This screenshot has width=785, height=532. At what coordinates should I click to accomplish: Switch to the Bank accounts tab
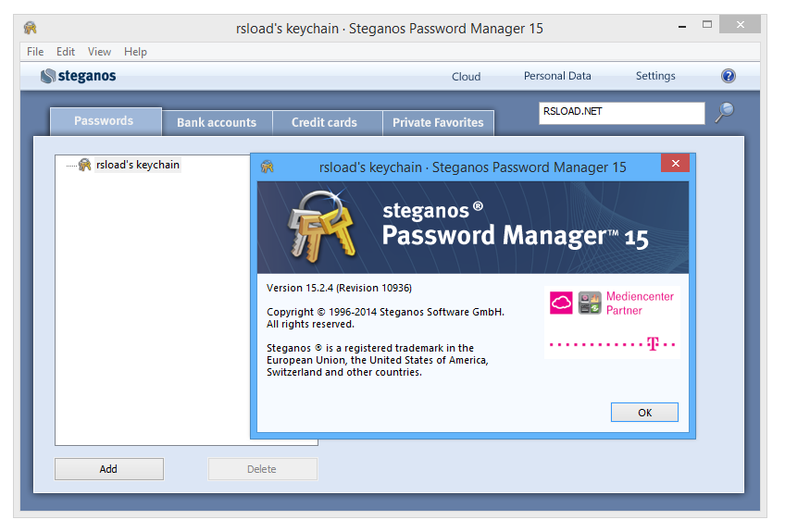point(217,123)
